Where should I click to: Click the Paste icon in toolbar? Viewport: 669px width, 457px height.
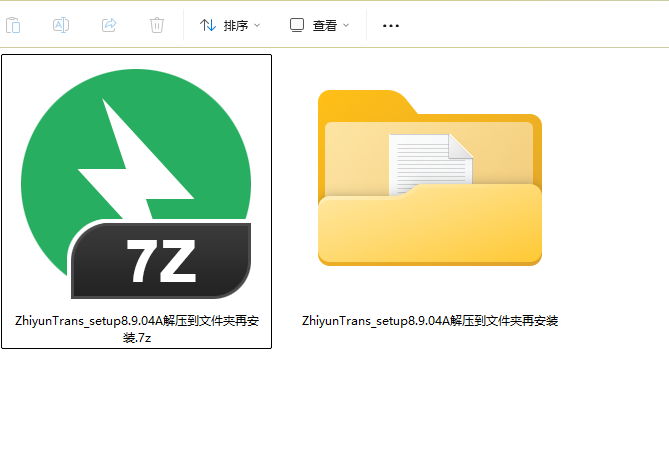point(13,25)
